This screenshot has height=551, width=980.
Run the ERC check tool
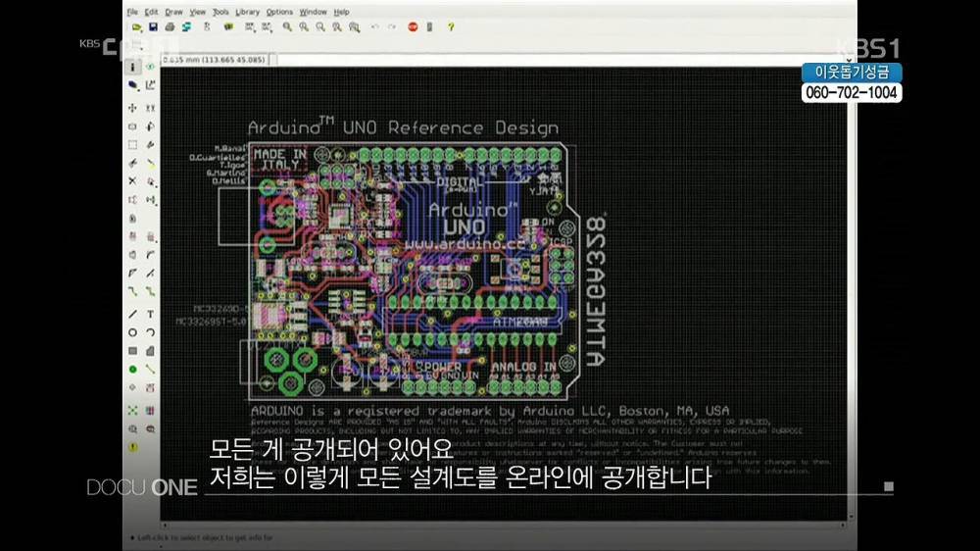[x=132, y=429]
